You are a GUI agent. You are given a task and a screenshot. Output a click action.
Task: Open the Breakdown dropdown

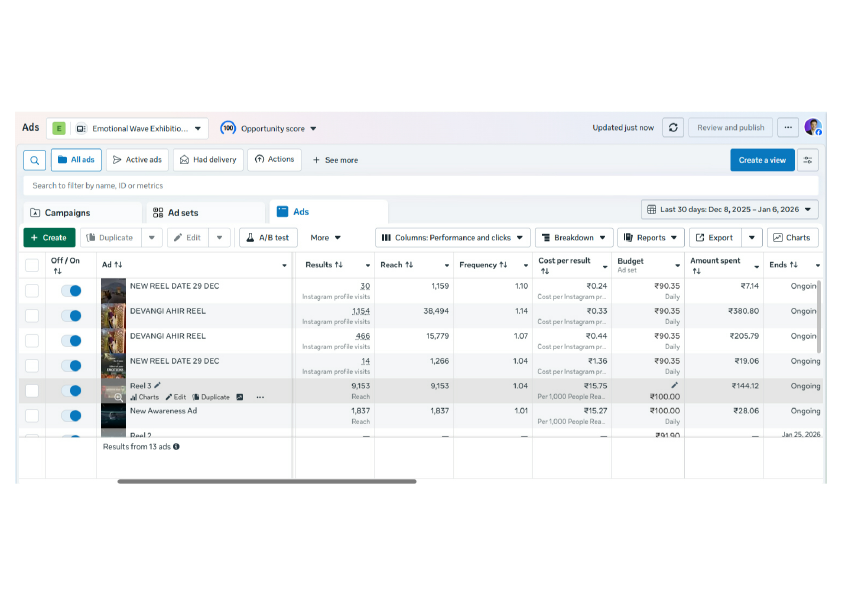pyautogui.click(x=574, y=237)
